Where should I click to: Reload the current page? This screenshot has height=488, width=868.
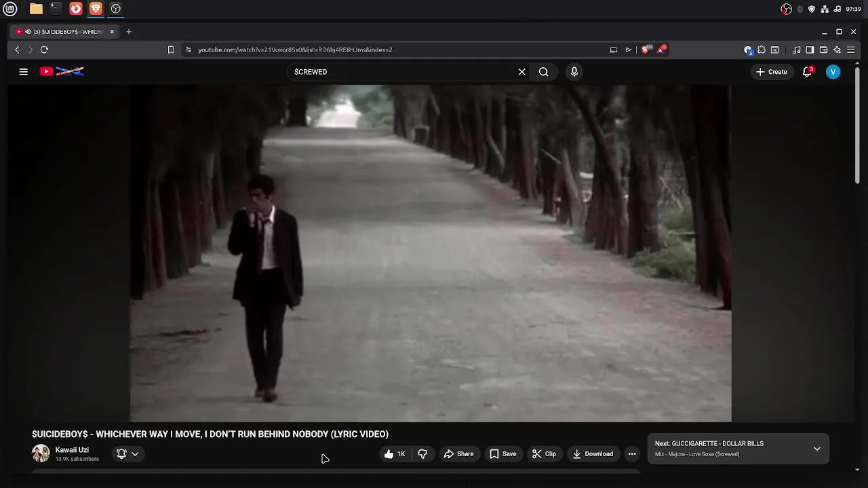click(x=44, y=49)
